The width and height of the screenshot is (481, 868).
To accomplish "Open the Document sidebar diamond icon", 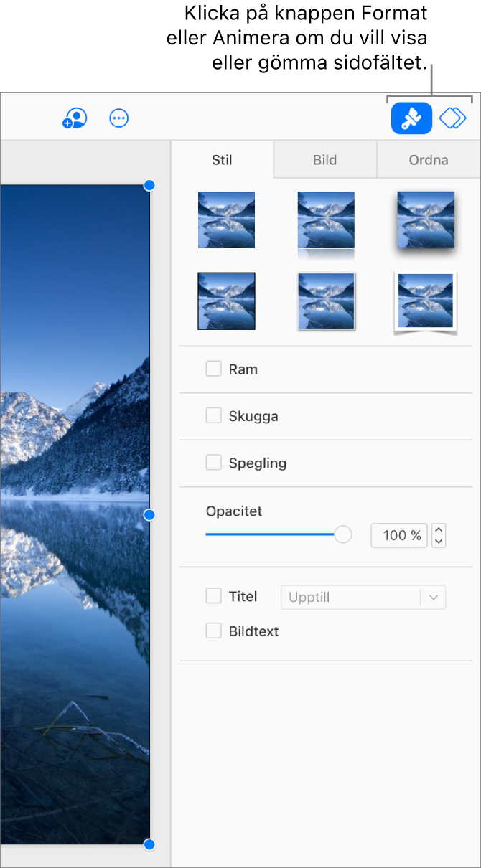I will 453,118.
